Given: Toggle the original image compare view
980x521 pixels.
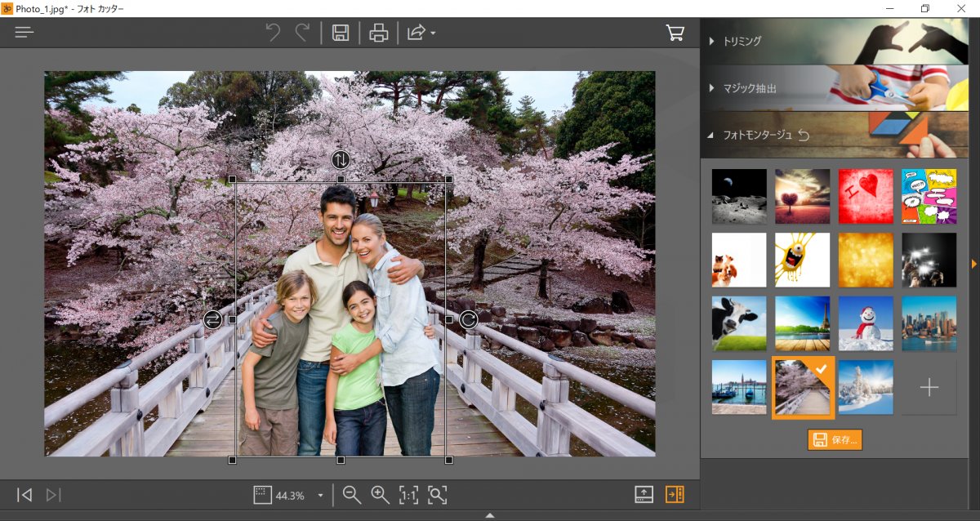Looking at the screenshot, I should 644,494.
